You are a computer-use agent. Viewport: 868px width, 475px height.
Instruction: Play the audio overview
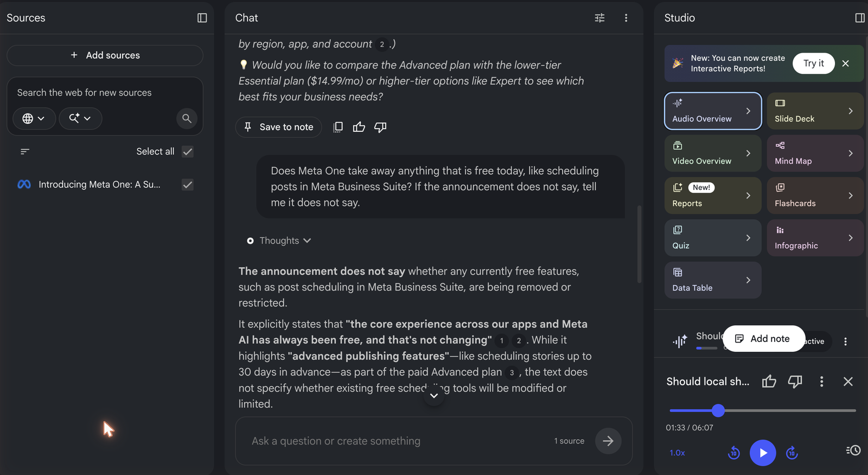(x=763, y=453)
